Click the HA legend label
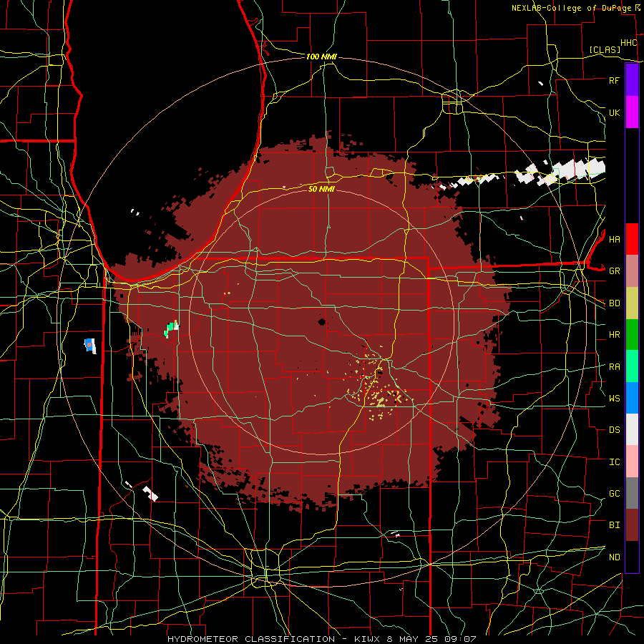The image size is (644, 644). pyautogui.click(x=614, y=239)
